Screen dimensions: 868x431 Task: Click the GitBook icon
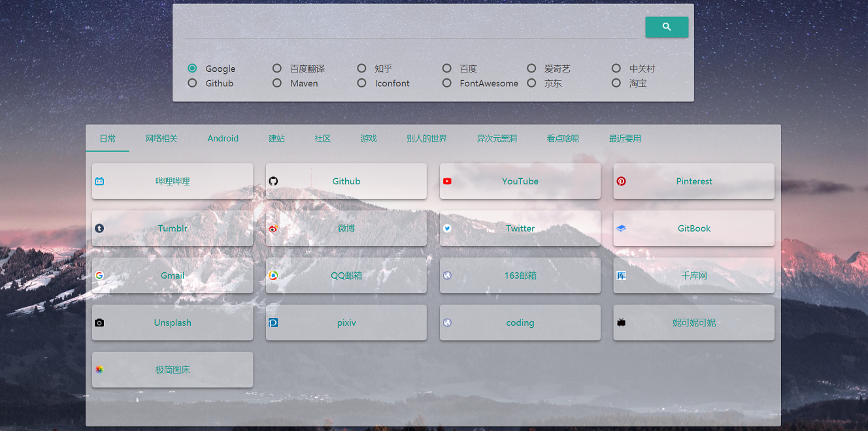click(621, 228)
